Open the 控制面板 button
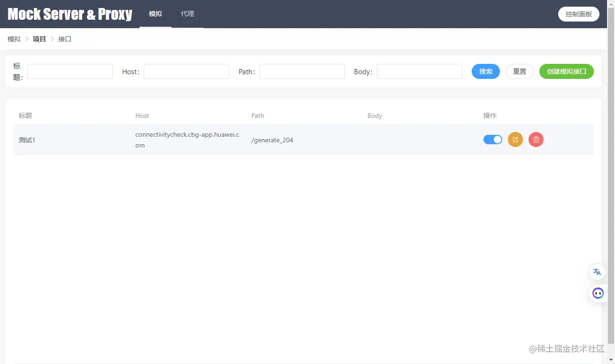The image size is (615, 364). (579, 14)
